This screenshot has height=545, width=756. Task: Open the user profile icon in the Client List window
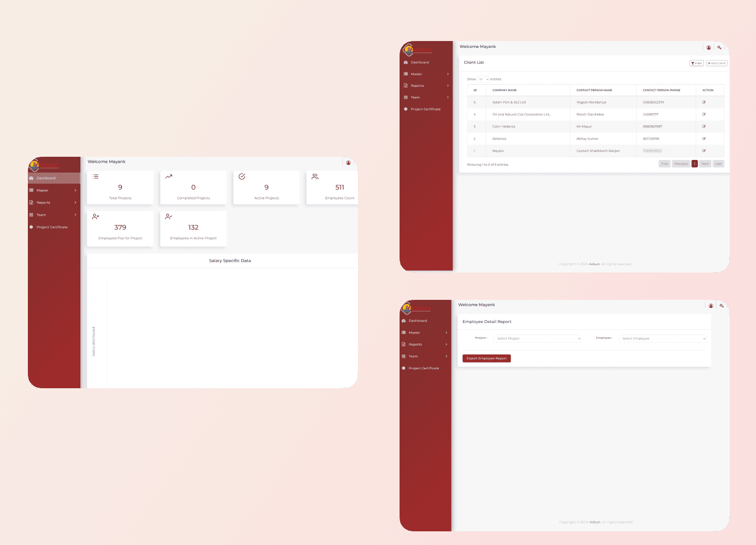pos(709,47)
